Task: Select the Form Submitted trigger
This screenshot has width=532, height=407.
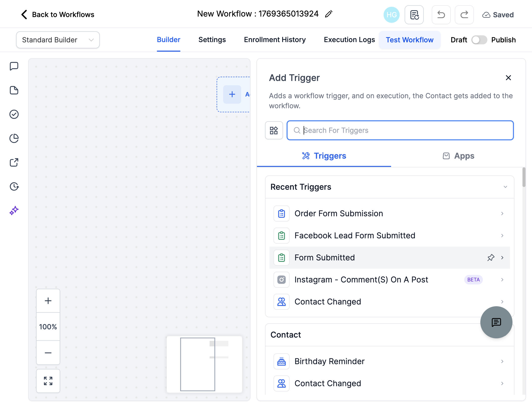Action: 390,258
